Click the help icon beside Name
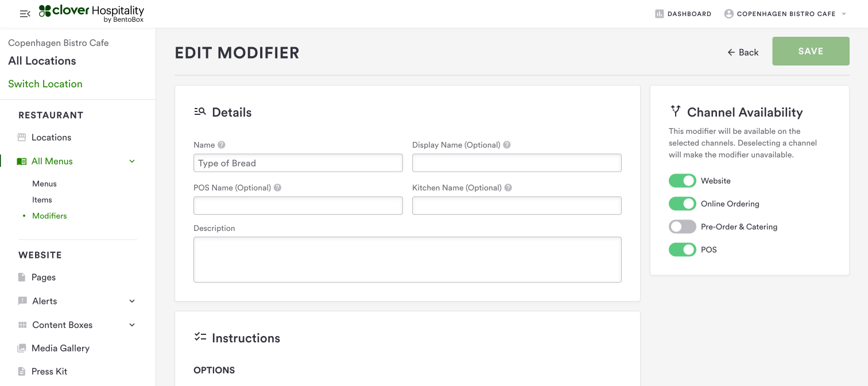 (x=222, y=145)
